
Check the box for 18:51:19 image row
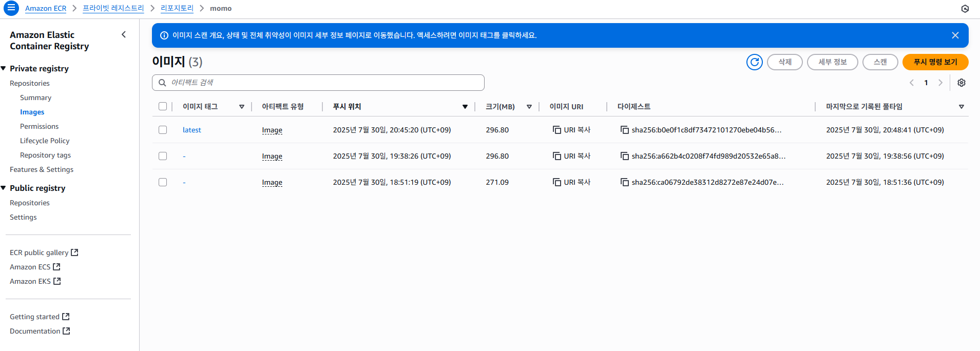click(x=163, y=182)
